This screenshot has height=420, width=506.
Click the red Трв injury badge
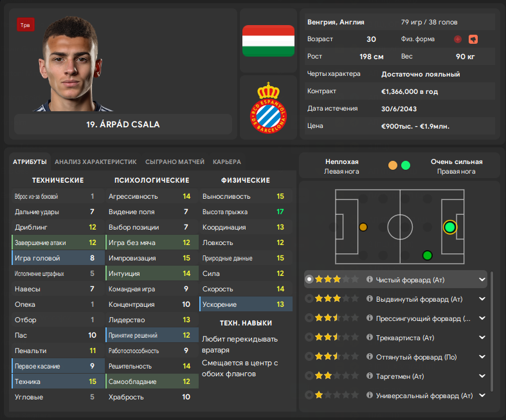[26, 25]
